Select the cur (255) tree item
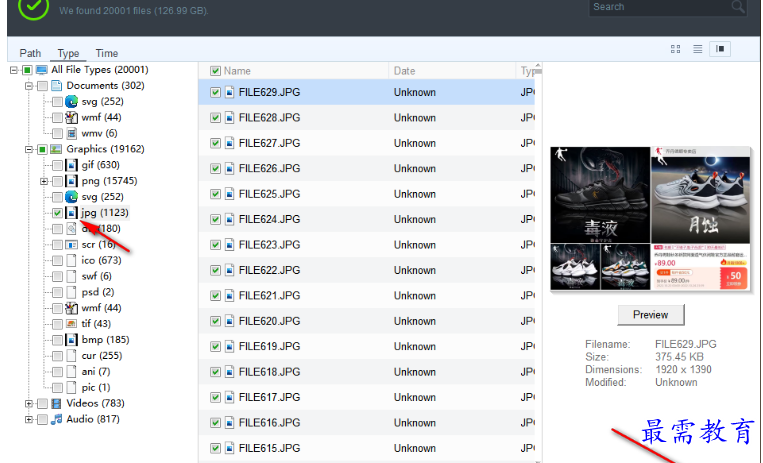The width and height of the screenshot is (763, 463). click(102, 356)
